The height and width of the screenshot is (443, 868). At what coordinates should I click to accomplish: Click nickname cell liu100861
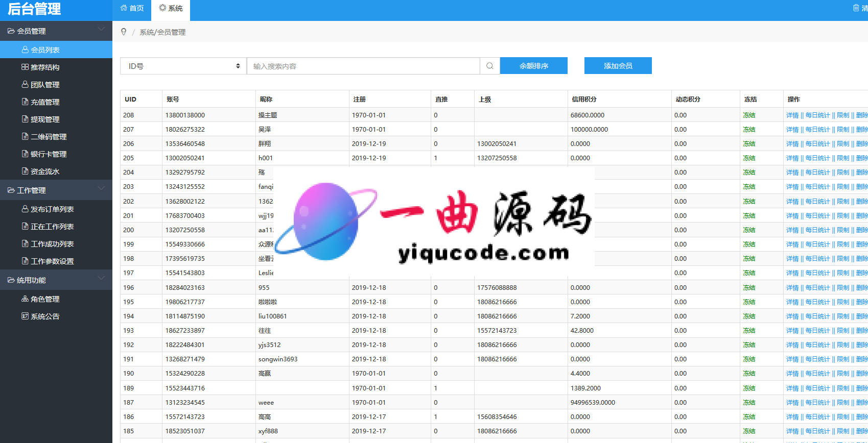point(273,316)
